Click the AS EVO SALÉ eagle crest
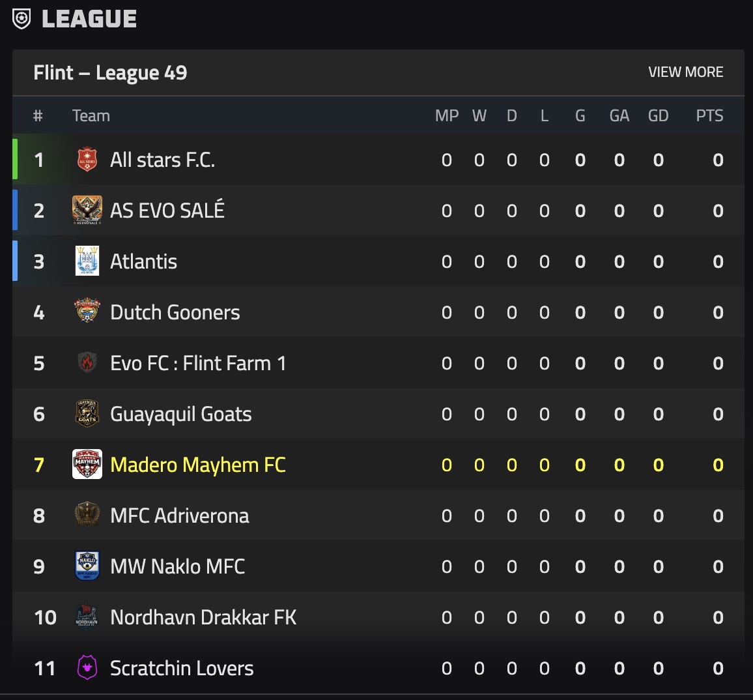The width and height of the screenshot is (753, 700). 87,211
